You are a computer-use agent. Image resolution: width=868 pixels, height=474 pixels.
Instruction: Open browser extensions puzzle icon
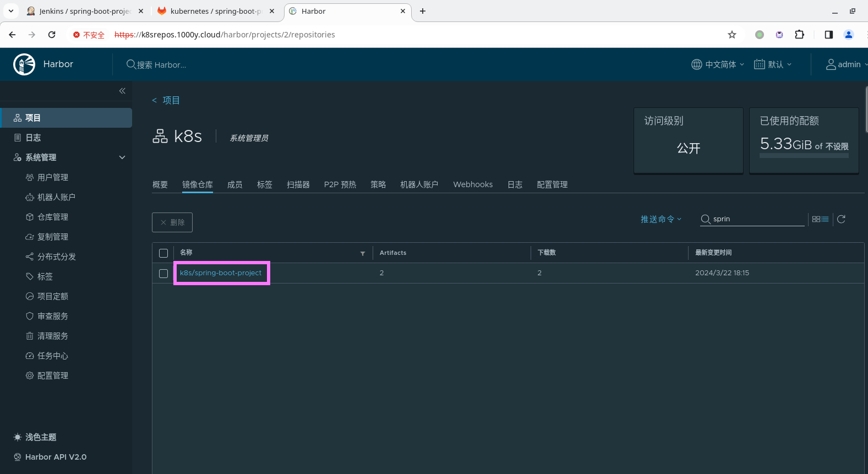pos(800,35)
